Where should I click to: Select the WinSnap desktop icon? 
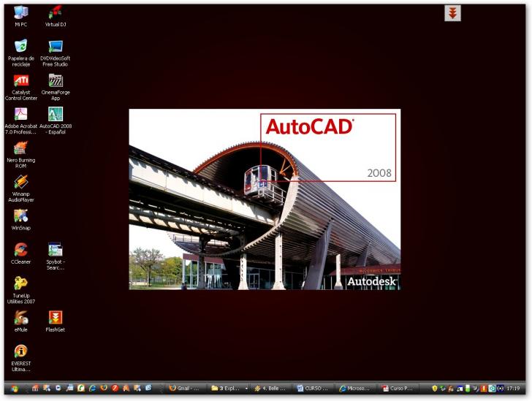(20, 220)
